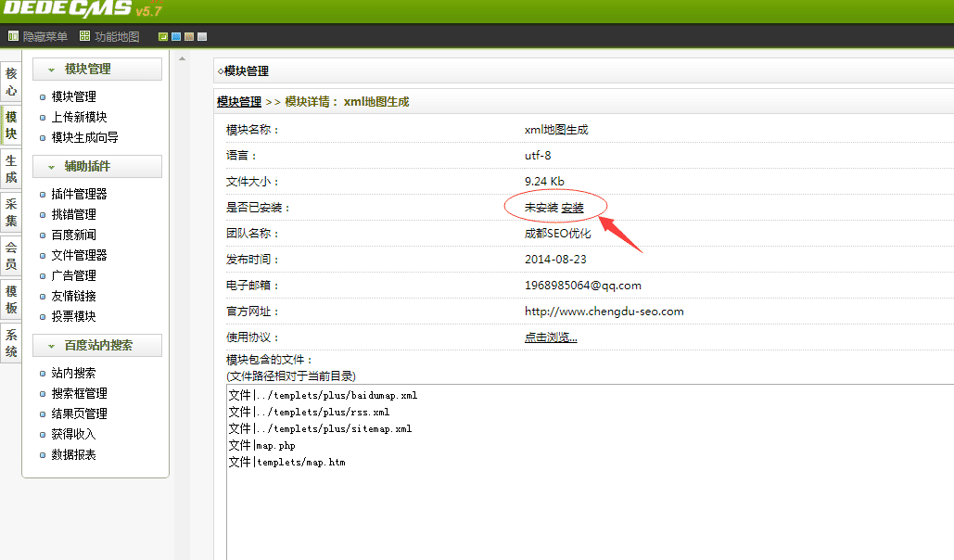The height and width of the screenshot is (560, 954).
Task: Open 广告管理 sidebar item
Action: pos(73,275)
